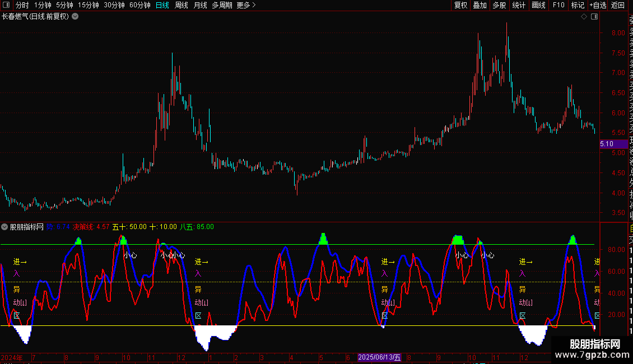Click the diamond marker icon above chart
The image size is (633, 364).
pos(584,17)
